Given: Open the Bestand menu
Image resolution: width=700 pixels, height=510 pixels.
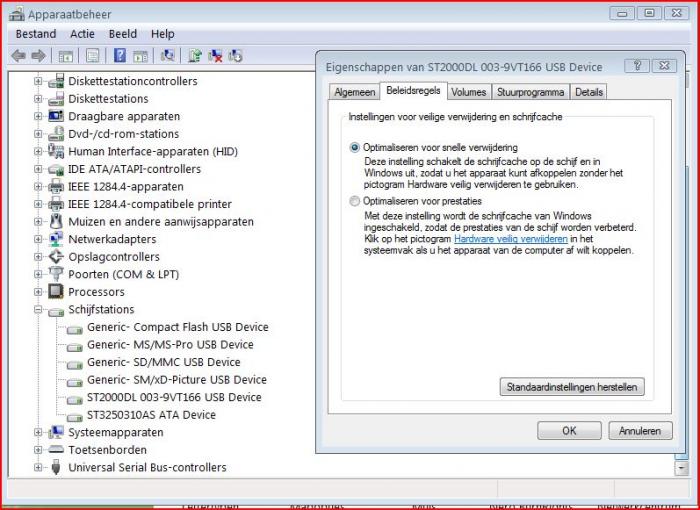Looking at the screenshot, I should coord(36,34).
